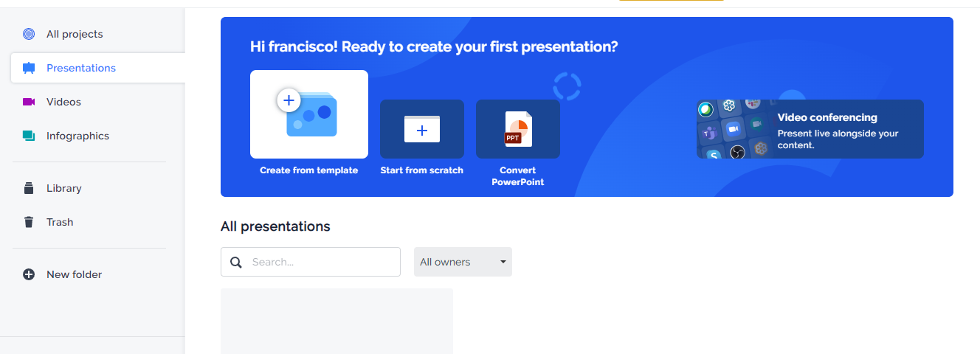The width and height of the screenshot is (980, 354).
Task: Click the teal Infographics icon
Action: (29, 136)
